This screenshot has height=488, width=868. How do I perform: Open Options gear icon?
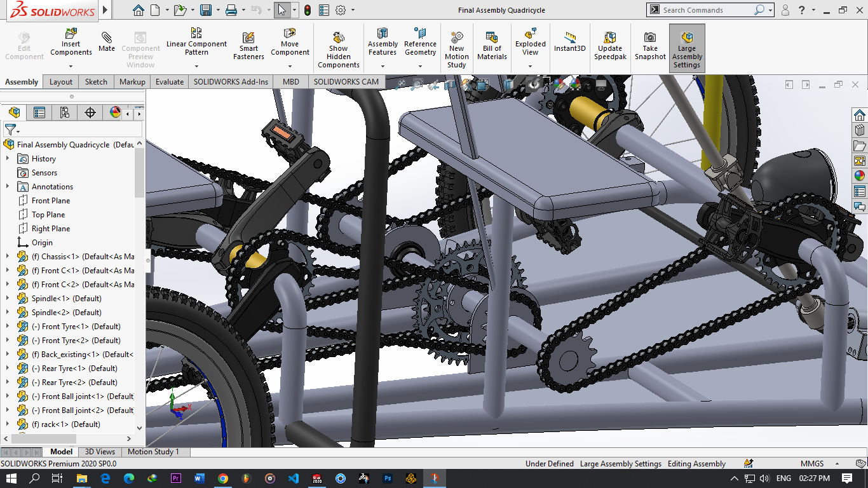(x=341, y=10)
